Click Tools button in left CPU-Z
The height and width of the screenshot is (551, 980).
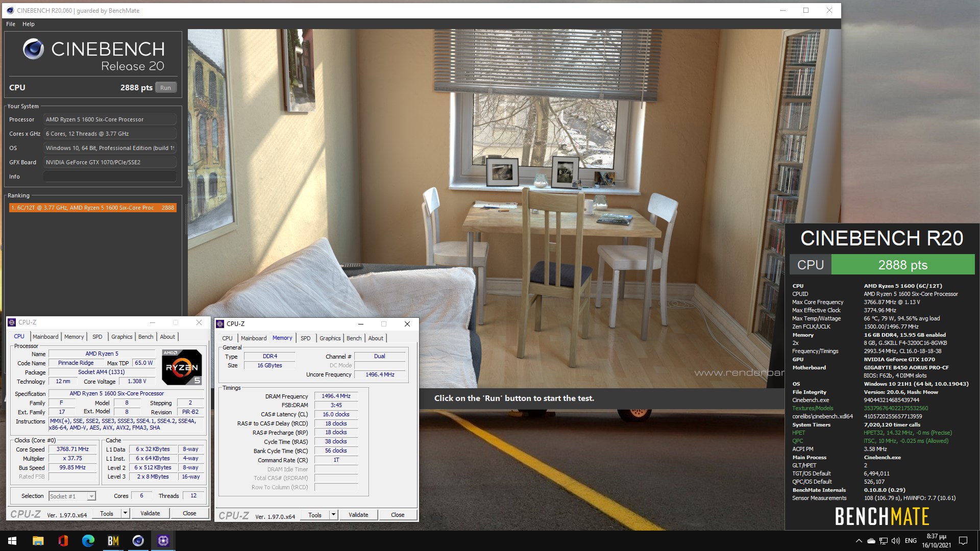point(107,514)
